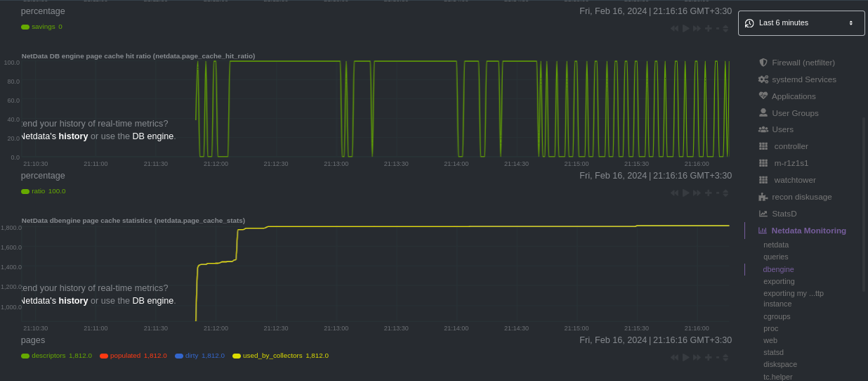Collapse the Netdata Monitoring section
The width and height of the screenshot is (868, 381).
tap(808, 231)
